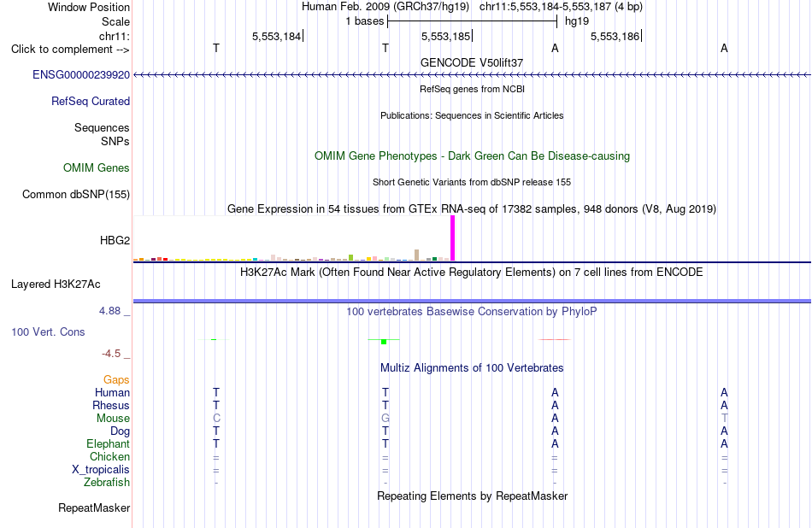Click the Scale label

tap(116, 22)
